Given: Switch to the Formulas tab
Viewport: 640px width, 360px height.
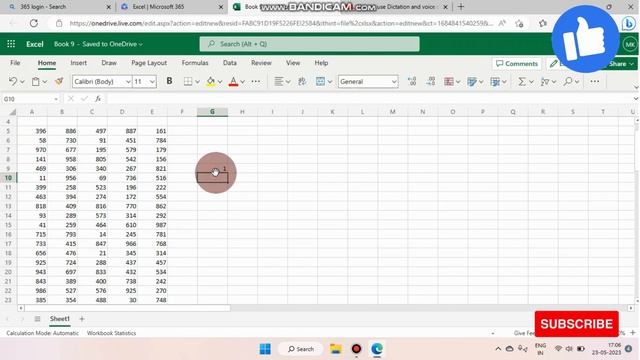Looking at the screenshot, I should (195, 63).
